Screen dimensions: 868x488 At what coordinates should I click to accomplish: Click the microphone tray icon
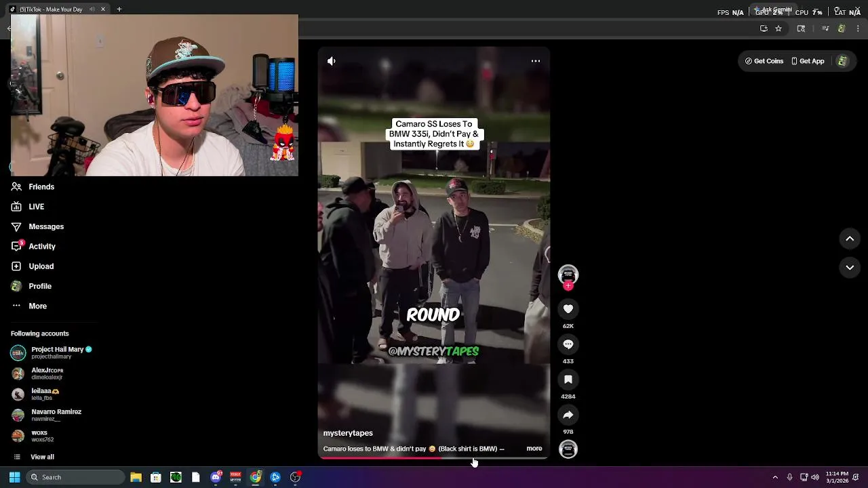point(789,477)
